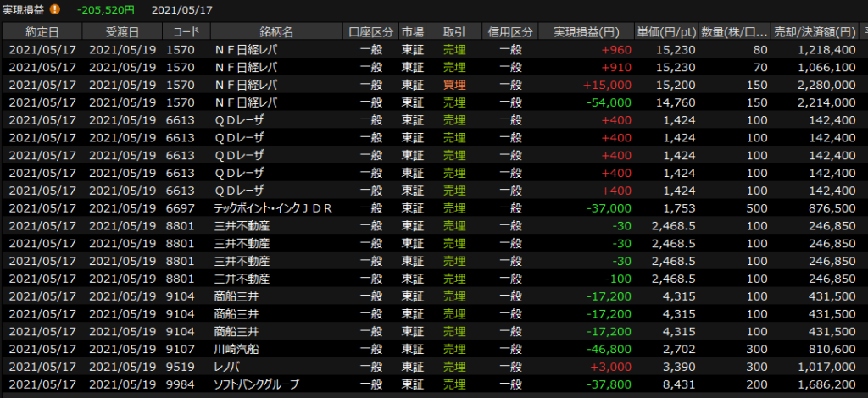The image size is (868, 398).
Task: Click the 信用区分 column header
Action: click(x=511, y=32)
